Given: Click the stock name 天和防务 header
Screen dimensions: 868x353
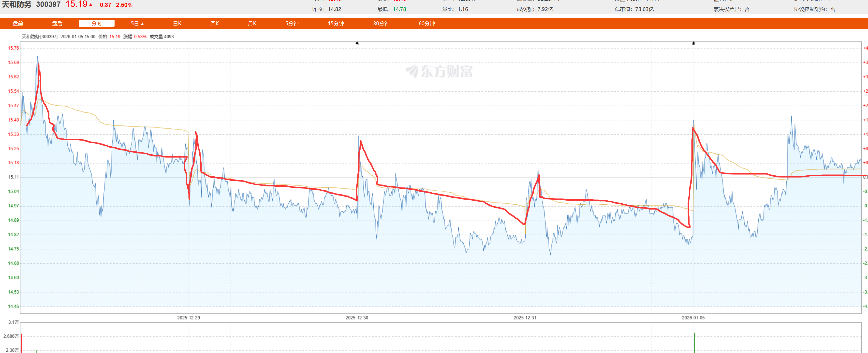Looking at the screenshot, I should click(16, 4).
